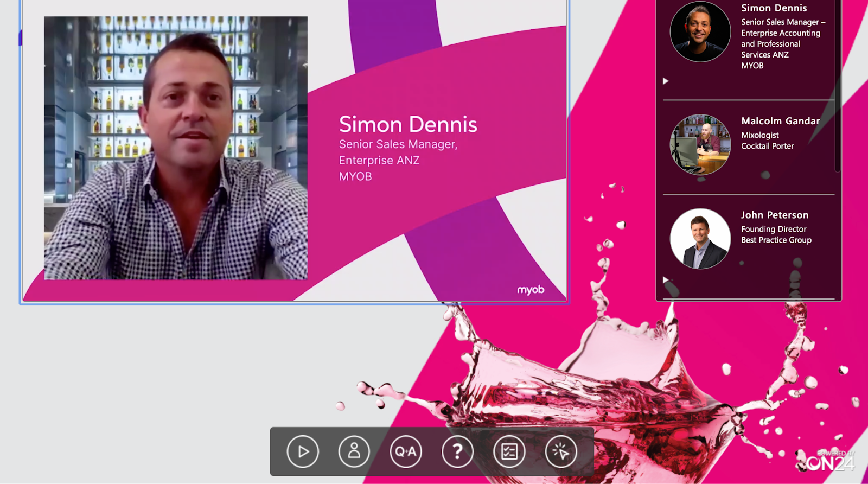This screenshot has height=484, width=868.
Task: Click 'Founding Director Best Practice Group' text
Action: pos(776,234)
